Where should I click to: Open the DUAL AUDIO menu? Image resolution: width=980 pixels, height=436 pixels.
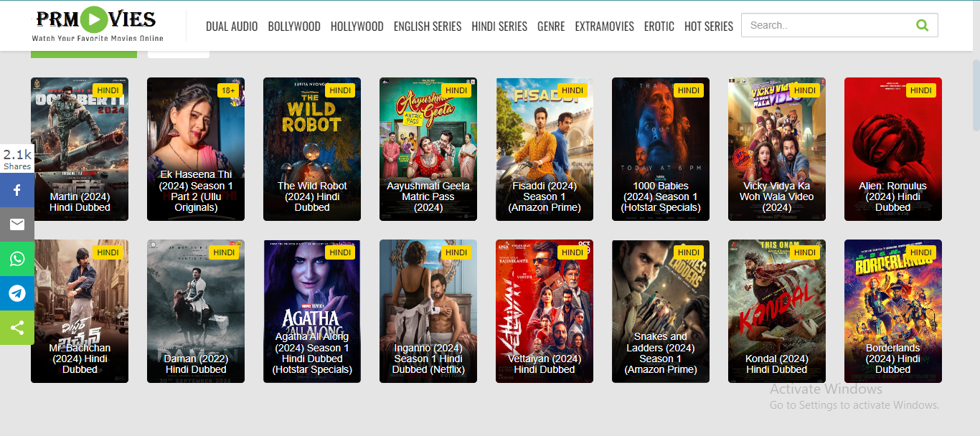[x=232, y=27]
